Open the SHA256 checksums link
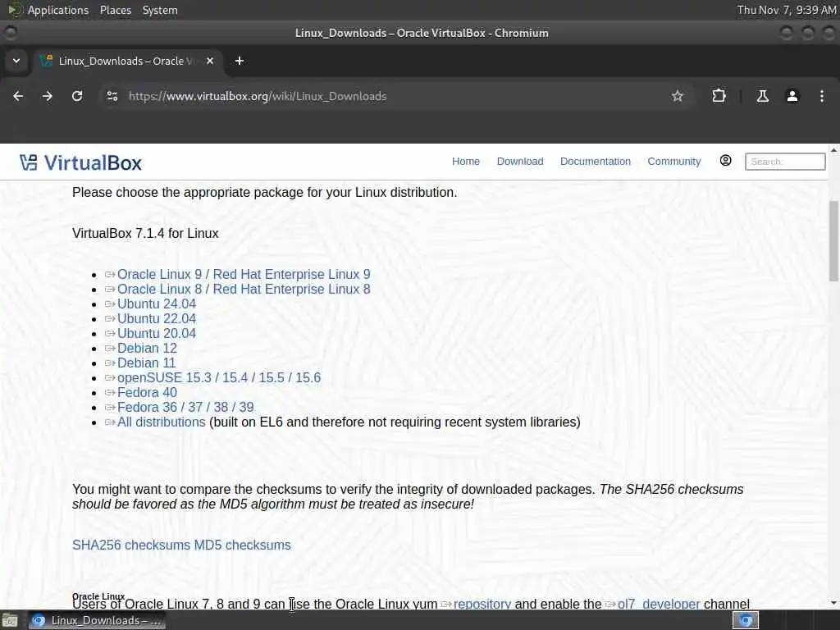840x630 pixels. coord(131,545)
